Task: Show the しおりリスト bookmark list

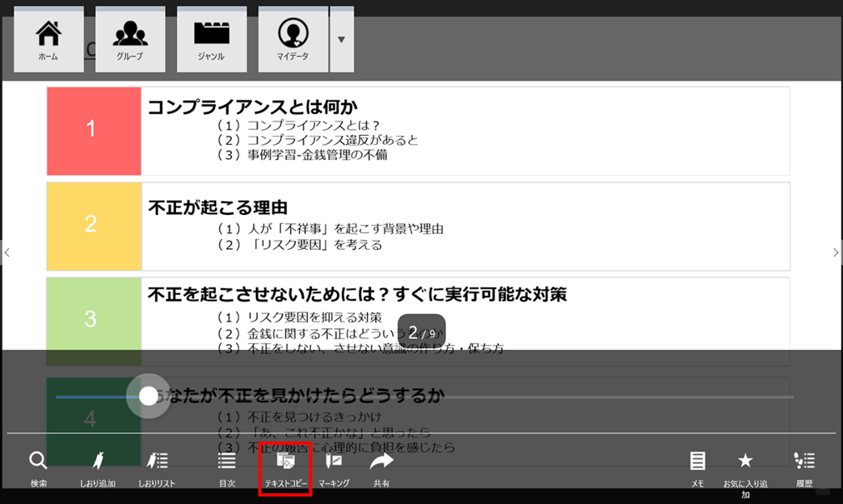Action: tap(157, 469)
